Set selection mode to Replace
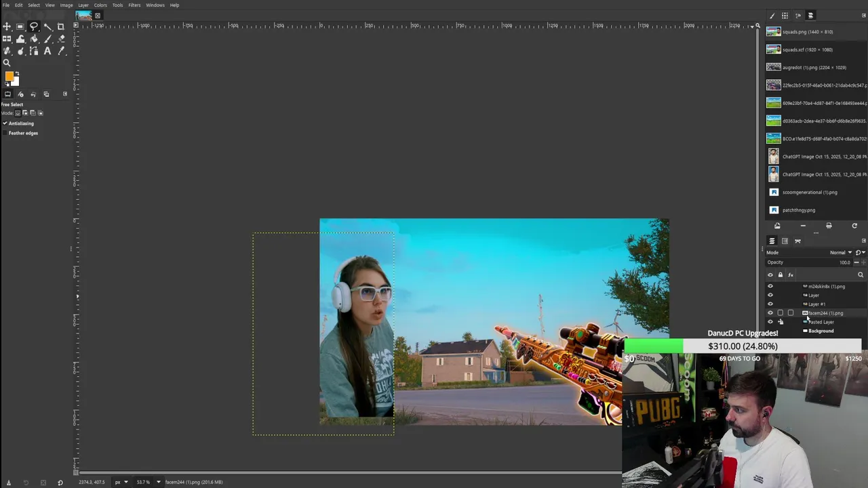This screenshot has height=488, width=868. (x=18, y=113)
